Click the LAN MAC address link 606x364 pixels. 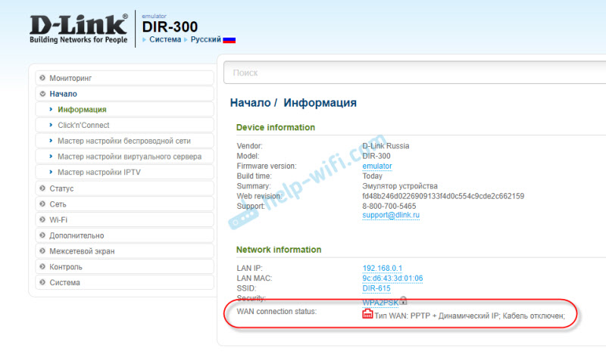click(x=392, y=278)
